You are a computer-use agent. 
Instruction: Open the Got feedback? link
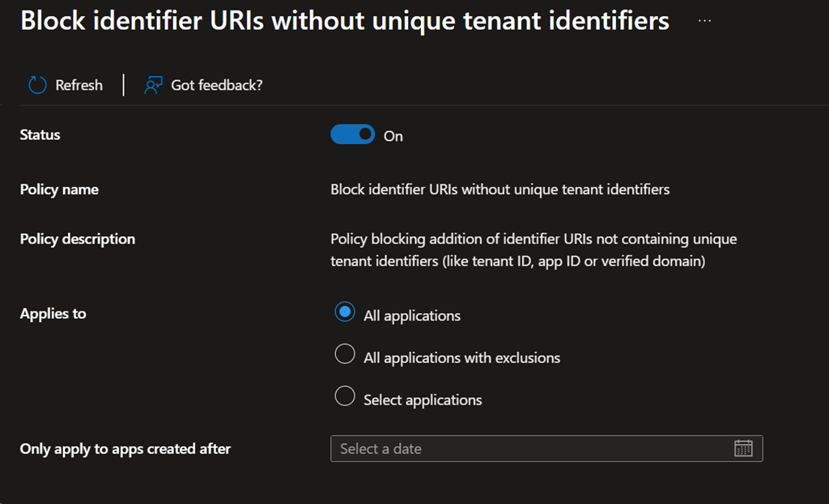(216, 85)
